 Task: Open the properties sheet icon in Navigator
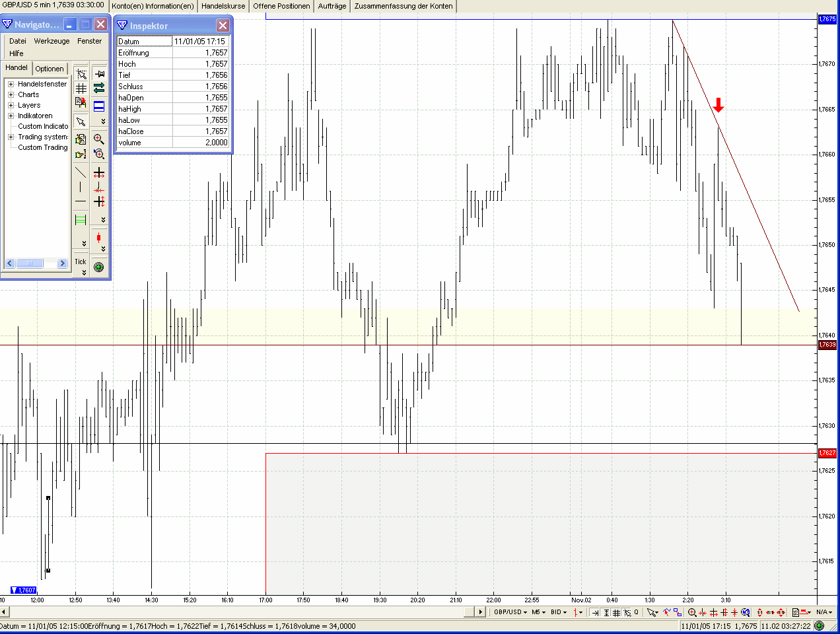point(81,139)
